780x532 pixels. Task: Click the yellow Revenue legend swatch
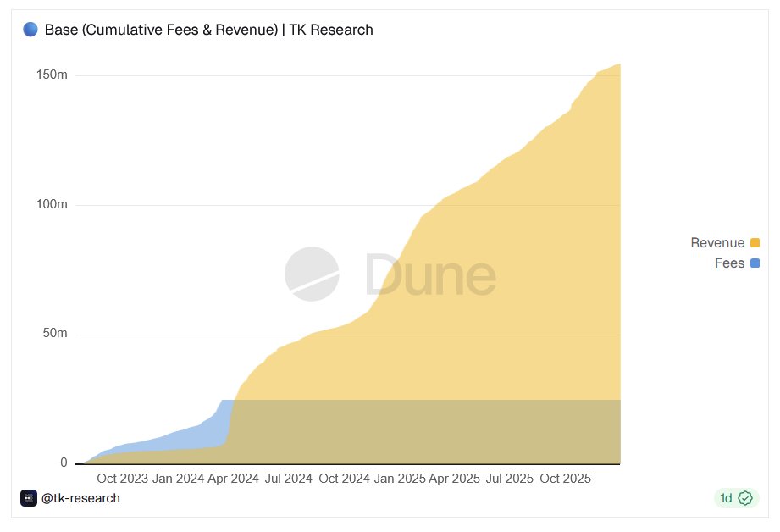click(754, 242)
